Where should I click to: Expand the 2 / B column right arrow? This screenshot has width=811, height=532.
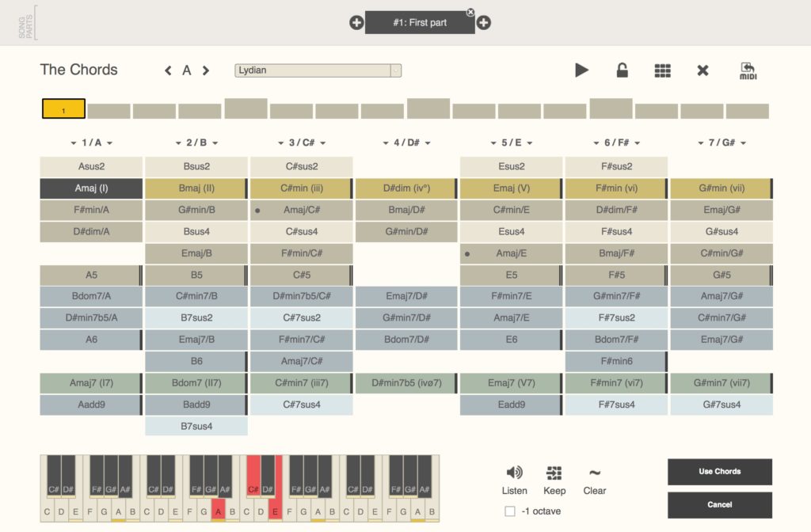(x=215, y=143)
